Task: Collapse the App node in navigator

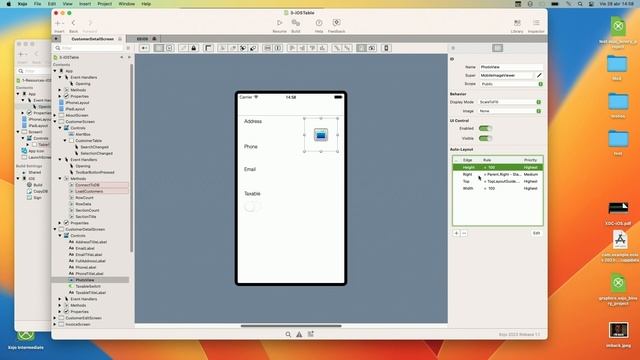Action: [x=56, y=71]
